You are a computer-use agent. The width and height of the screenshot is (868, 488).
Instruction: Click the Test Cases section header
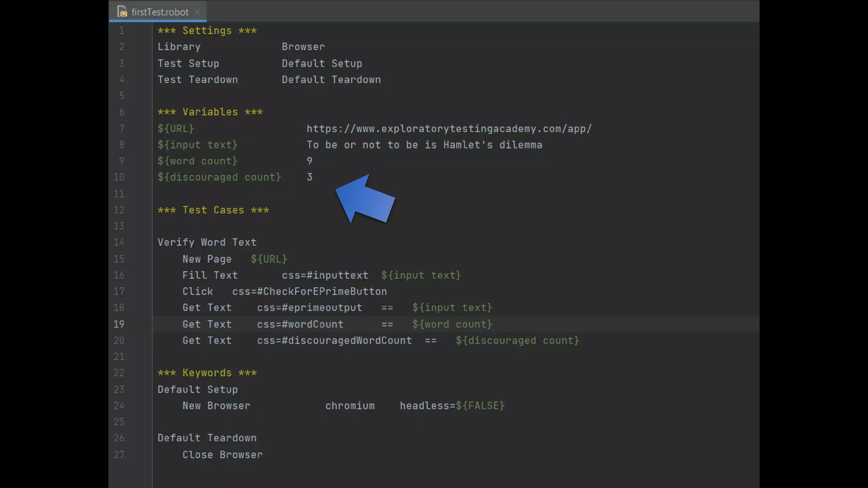click(x=213, y=210)
